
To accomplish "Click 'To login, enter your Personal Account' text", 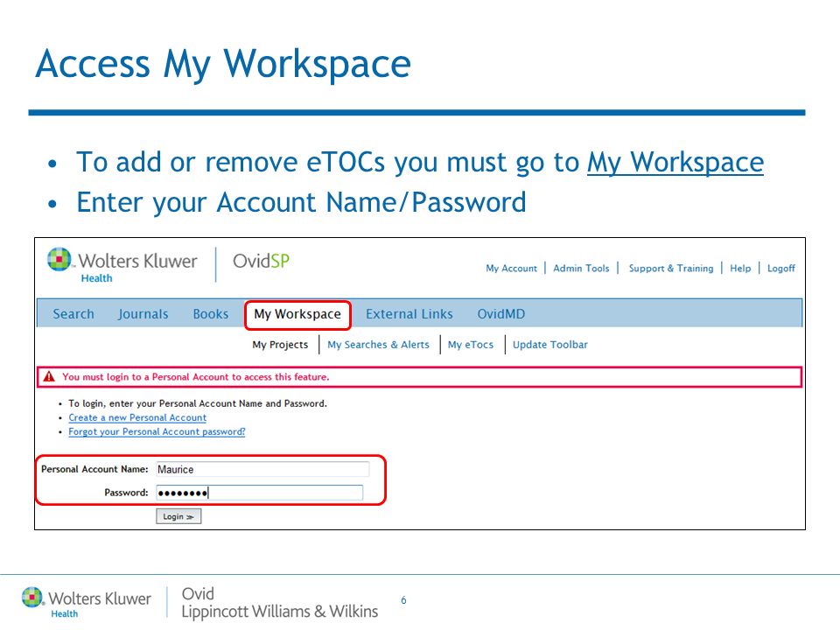I will point(198,403).
